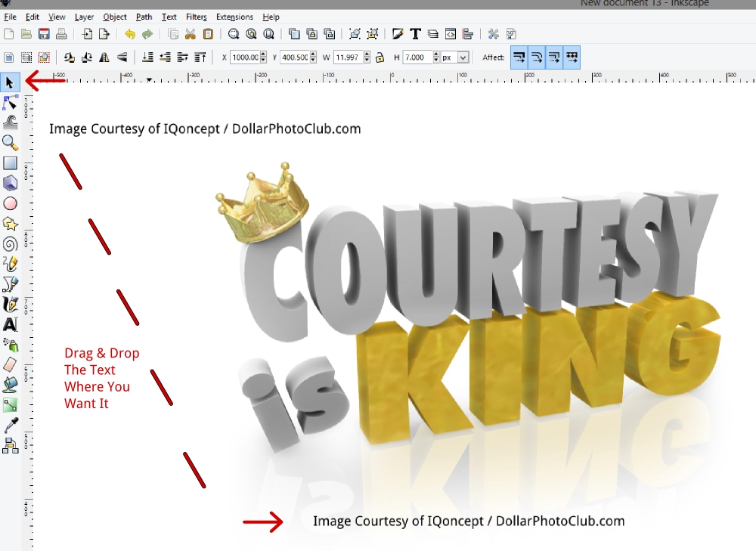The height and width of the screenshot is (551, 756).
Task: Select the Paint Bucket fill tool
Action: click(x=10, y=385)
